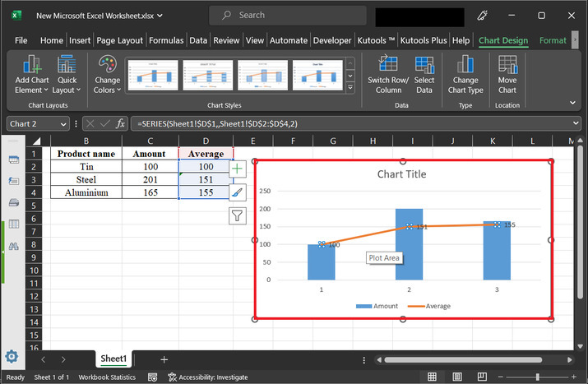Open Change Colors palette
This screenshot has width=588, height=384.
[x=107, y=75]
